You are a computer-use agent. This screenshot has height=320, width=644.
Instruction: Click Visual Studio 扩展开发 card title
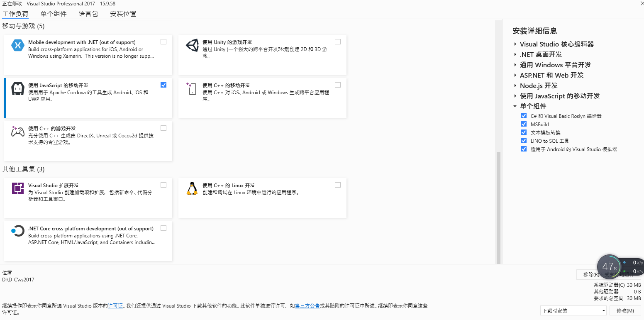pyautogui.click(x=54, y=186)
